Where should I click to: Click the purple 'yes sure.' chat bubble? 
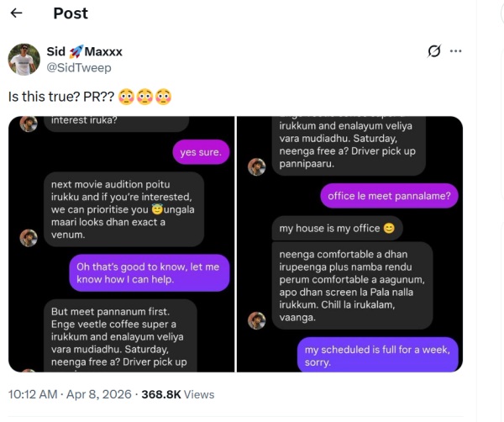coord(201,152)
